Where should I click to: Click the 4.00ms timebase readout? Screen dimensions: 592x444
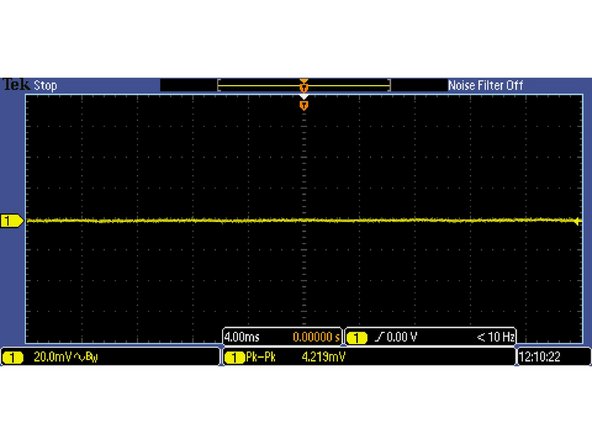(x=242, y=337)
